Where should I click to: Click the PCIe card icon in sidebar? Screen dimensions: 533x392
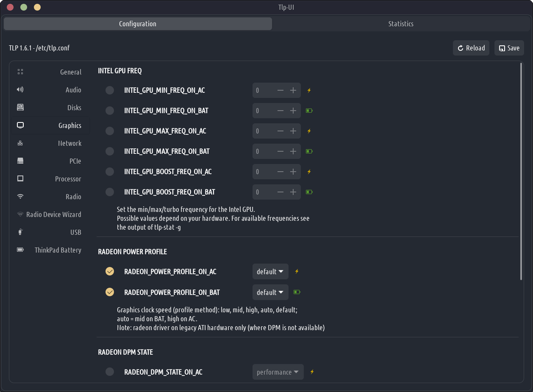(x=20, y=161)
